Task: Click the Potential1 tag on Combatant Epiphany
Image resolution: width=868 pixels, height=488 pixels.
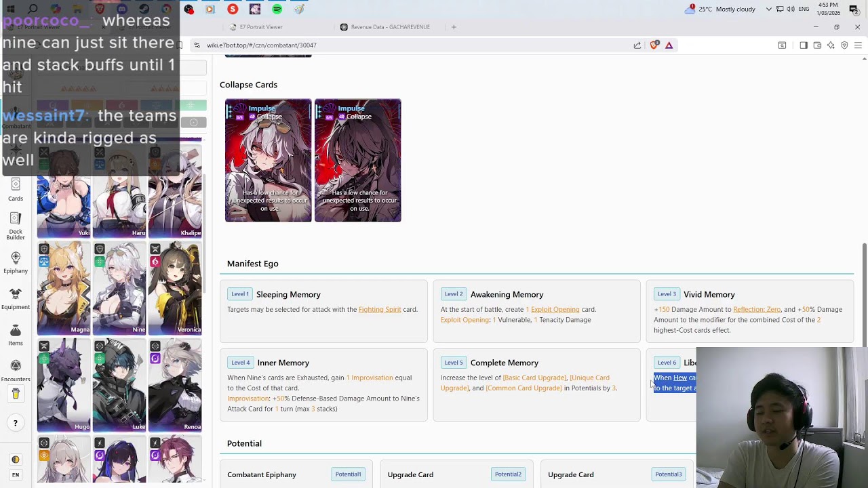Action: [348, 474]
